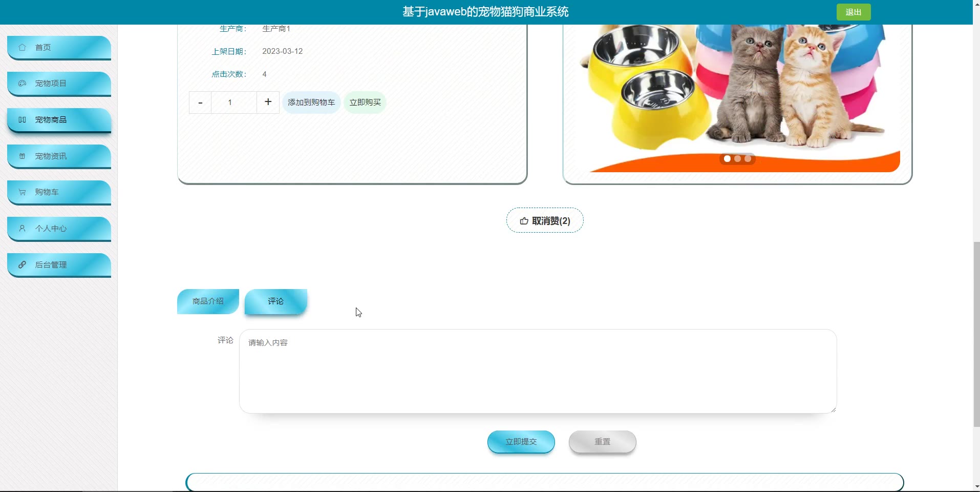Click the user icon beside 个人中心
The width and height of the screenshot is (980, 492).
[22, 228]
